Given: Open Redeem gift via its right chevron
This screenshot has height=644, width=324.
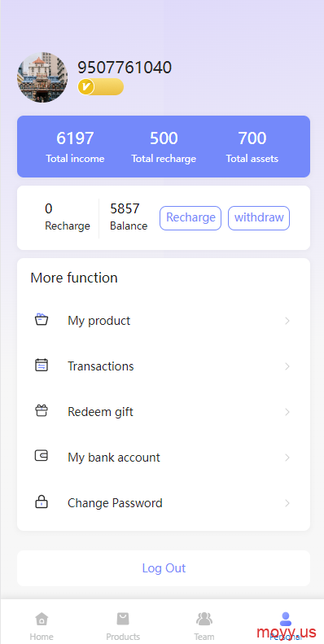Looking at the screenshot, I should [287, 412].
